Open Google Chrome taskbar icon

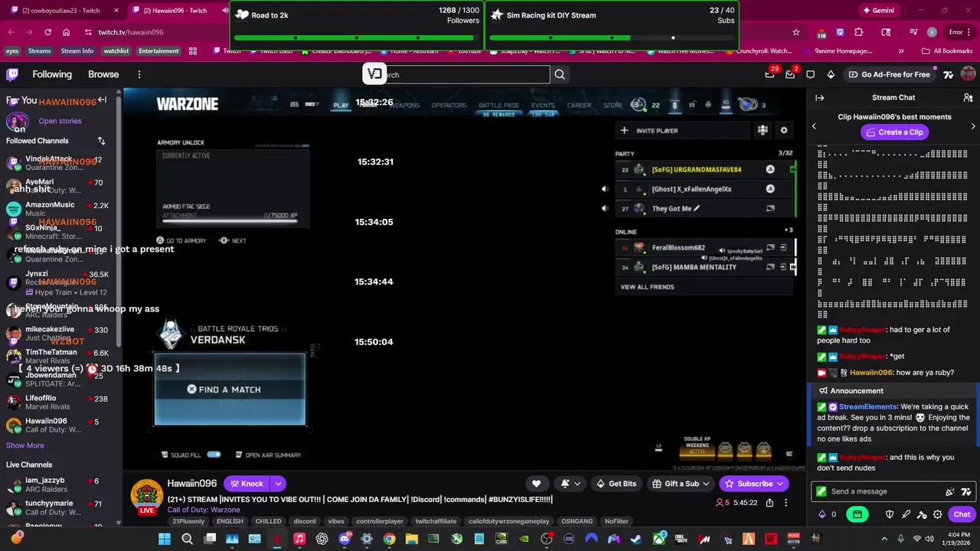(389, 539)
